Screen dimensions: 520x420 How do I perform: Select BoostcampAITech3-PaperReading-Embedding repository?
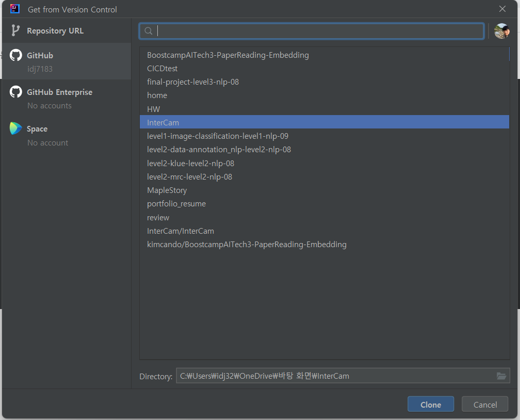tap(324, 55)
